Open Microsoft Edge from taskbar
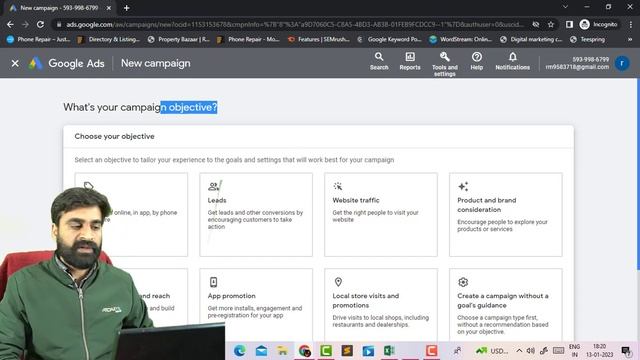The width and height of the screenshot is (640, 360). click(x=240, y=351)
